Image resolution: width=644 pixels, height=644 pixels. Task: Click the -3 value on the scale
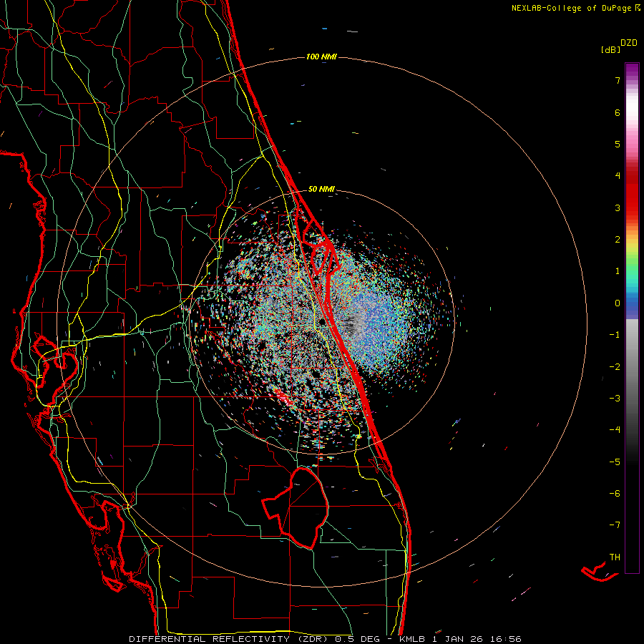pyautogui.click(x=615, y=398)
